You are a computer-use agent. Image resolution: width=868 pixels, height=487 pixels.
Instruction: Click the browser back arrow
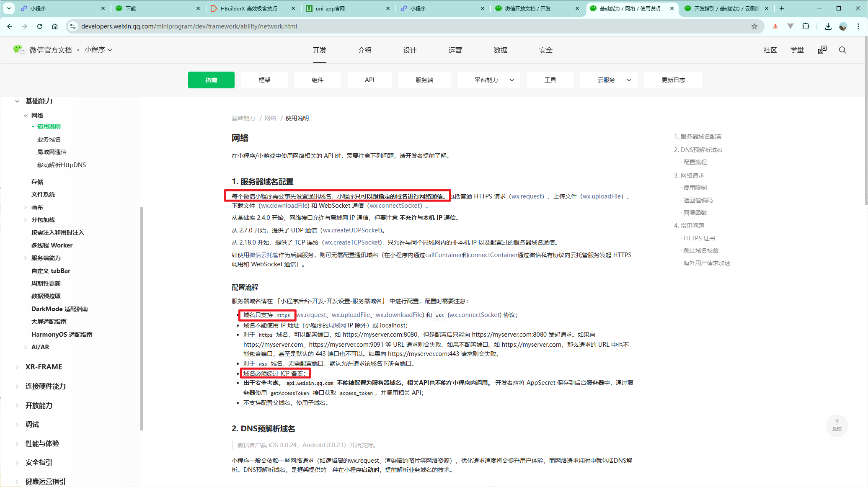(x=10, y=26)
